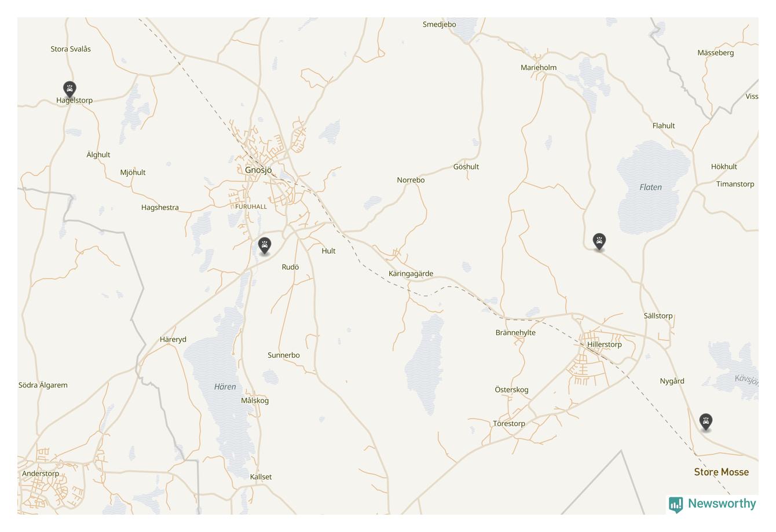Image resolution: width=776 pixels, height=532 pixels.
Task: Select the Smedjebo label
Action: tap(440, 24)
